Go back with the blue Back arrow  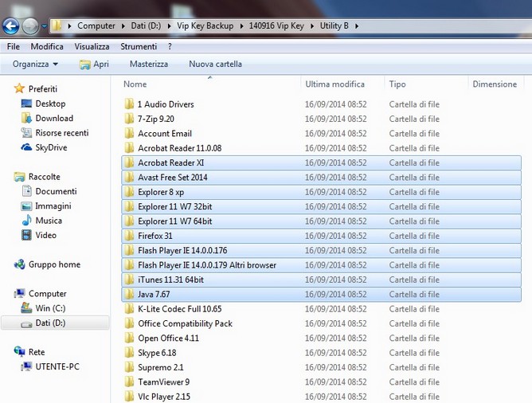pos(11,26)
